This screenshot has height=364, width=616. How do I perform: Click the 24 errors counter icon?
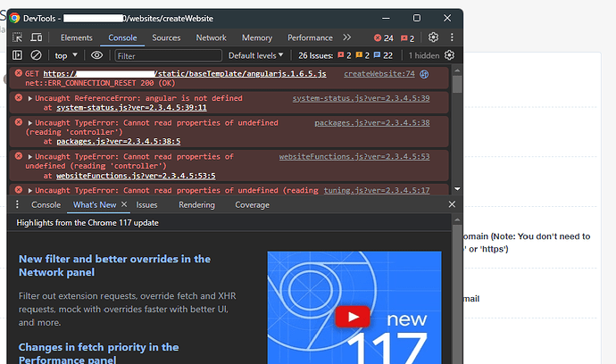click(x=383, y=38)
